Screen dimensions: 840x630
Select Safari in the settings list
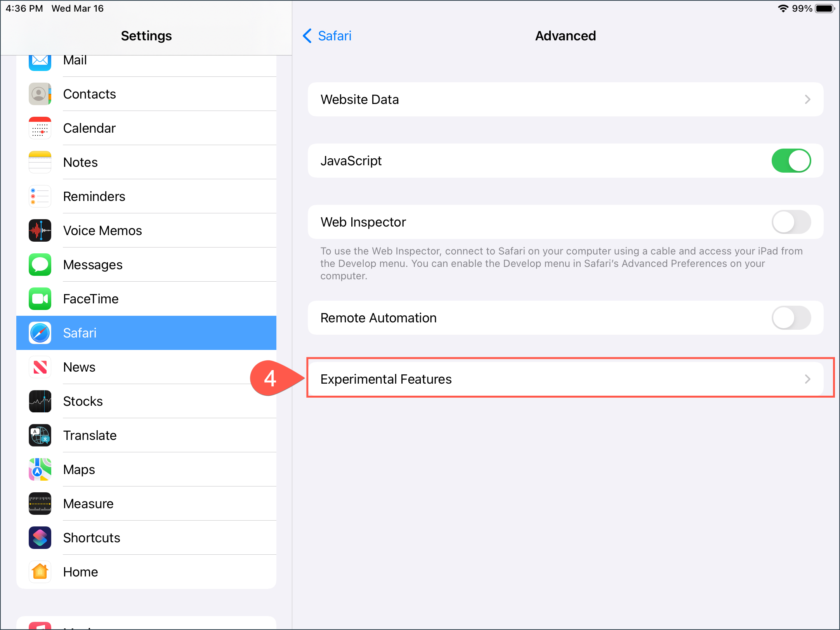[146, 333]
